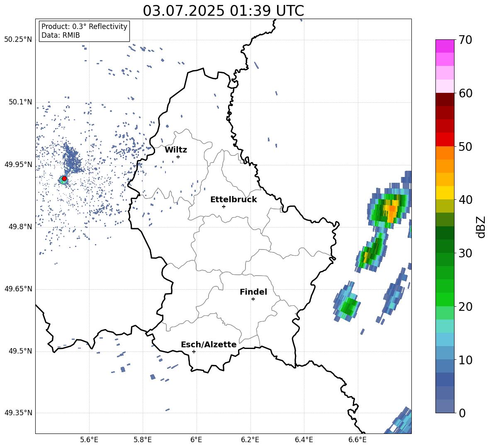Image resolution: width=491 pixels, height=448 pixels.
Task: Click the 6°E longitude label
Action: coord(196,440)
